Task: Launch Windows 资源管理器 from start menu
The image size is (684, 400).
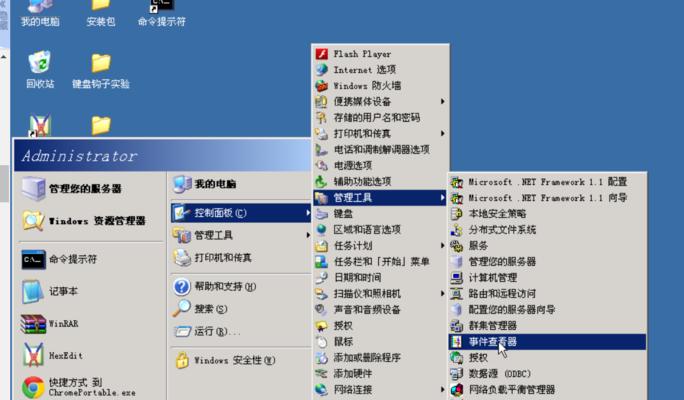Action: [x=91, y=221]
